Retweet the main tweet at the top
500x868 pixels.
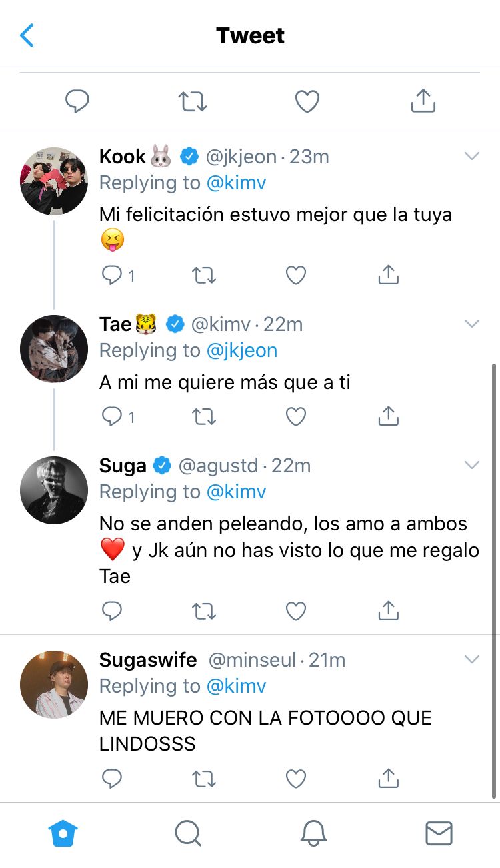pos(193,102)
